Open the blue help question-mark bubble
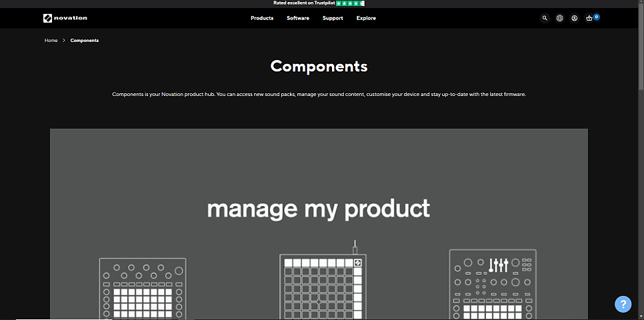644x320 pixels. [623, 305]
